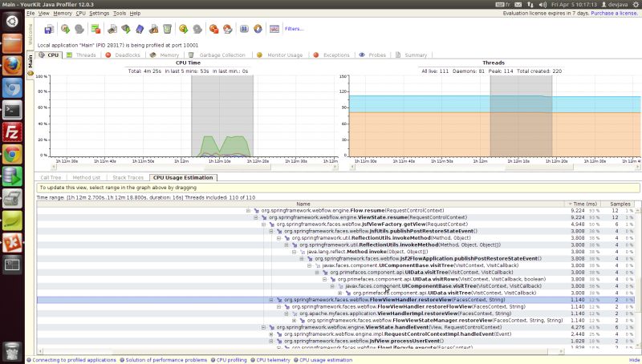Click the stop exception telemetry icon
The width and height of the screenshot is (642, 364).
[213, 29]
